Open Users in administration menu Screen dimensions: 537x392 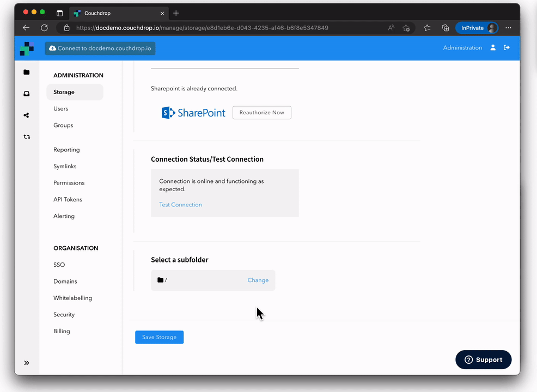tap(60, 108)
